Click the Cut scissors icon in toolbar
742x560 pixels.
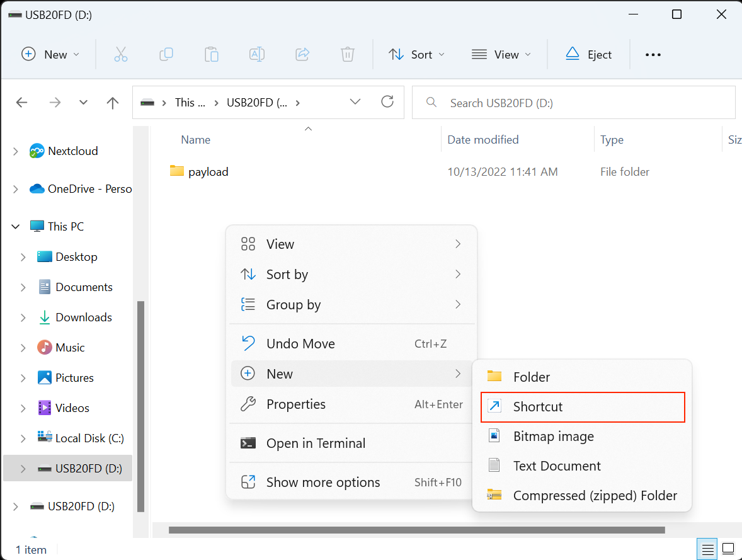pyautogui.click(x=121, y=55)
